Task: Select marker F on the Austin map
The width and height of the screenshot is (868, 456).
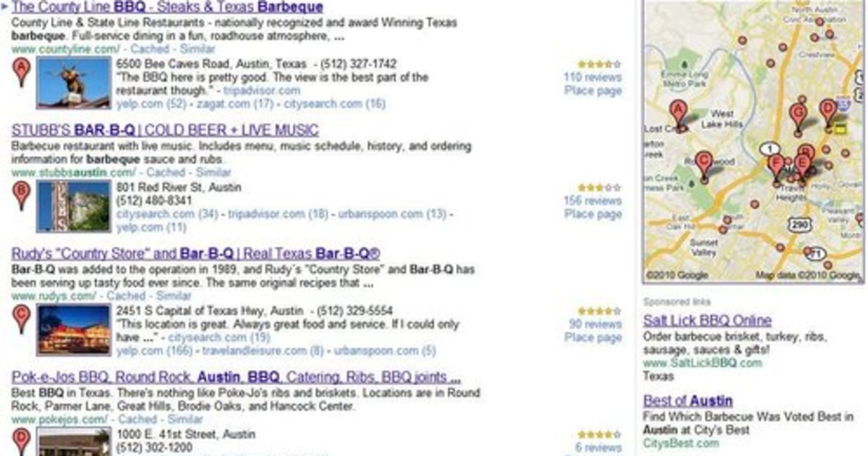Action: tap(775, 168)
